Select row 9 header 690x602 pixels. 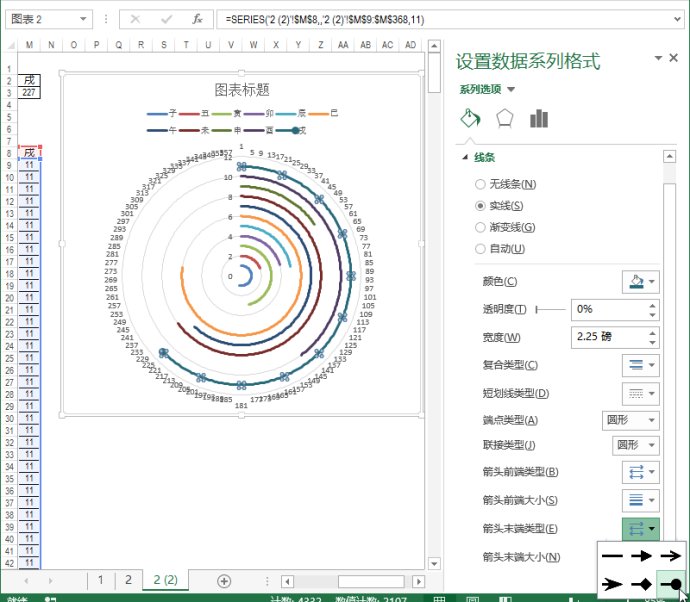[9, 165]
